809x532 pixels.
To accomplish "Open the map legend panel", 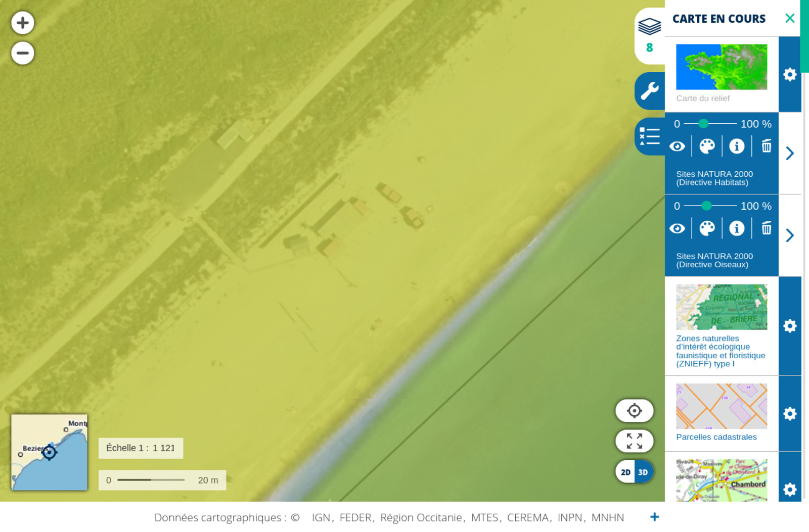I will [650, 136].
